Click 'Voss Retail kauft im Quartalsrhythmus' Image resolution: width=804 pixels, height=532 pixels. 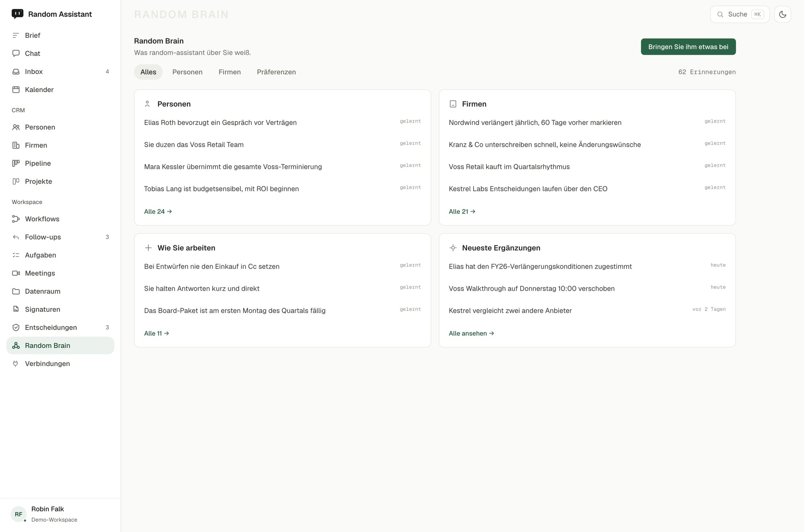pos(509,167)
